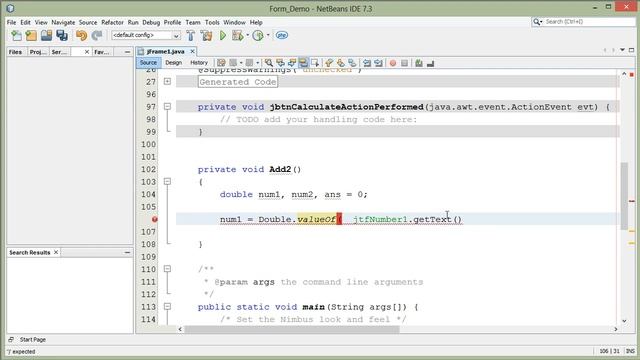
Task: Click the Previous Bookmark icon
Action: tap(329, 63)
